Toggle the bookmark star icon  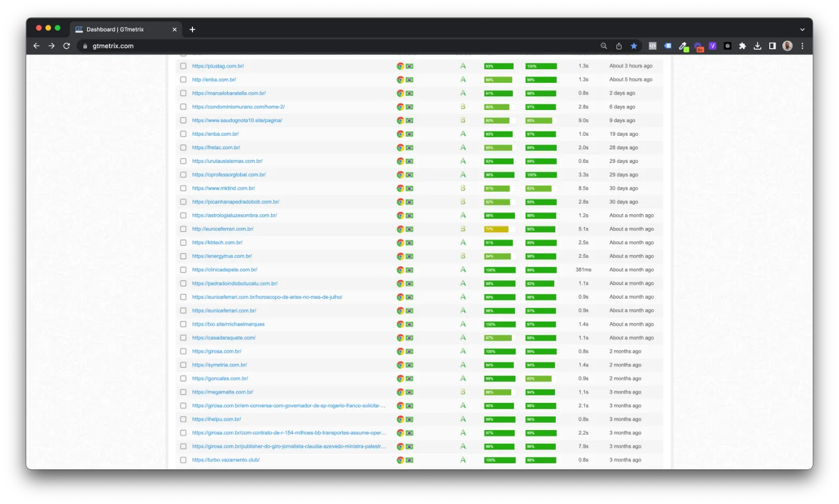coord(634,46)
